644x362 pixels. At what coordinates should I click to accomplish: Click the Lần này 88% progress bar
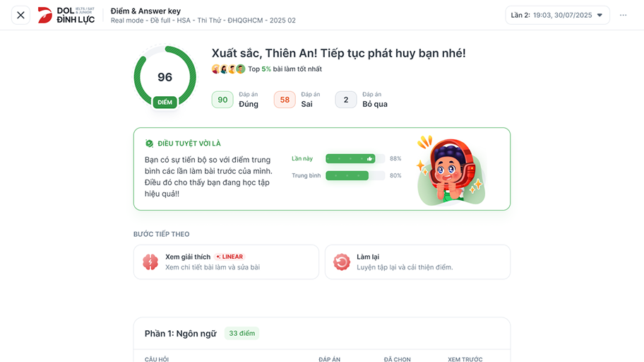(354, 158)
